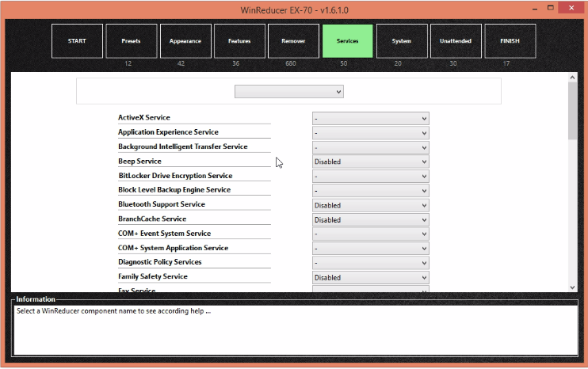Open Application Experience Service dropdown

[371, 133]
